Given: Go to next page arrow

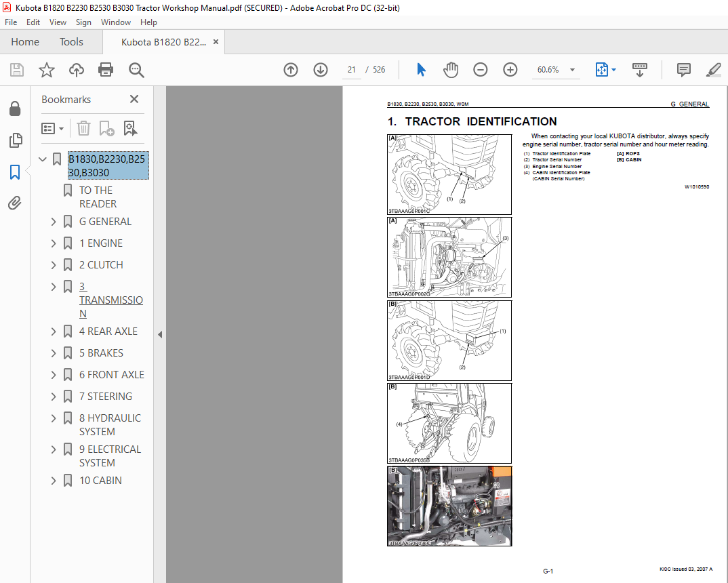Looking at the screenshot, I should click(x=321, y=70).
